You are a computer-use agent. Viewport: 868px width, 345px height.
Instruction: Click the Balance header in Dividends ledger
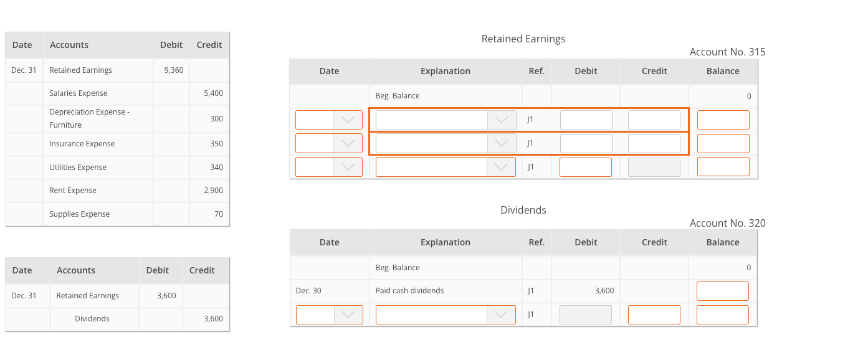pyautogui.click(x=723, y=242)
